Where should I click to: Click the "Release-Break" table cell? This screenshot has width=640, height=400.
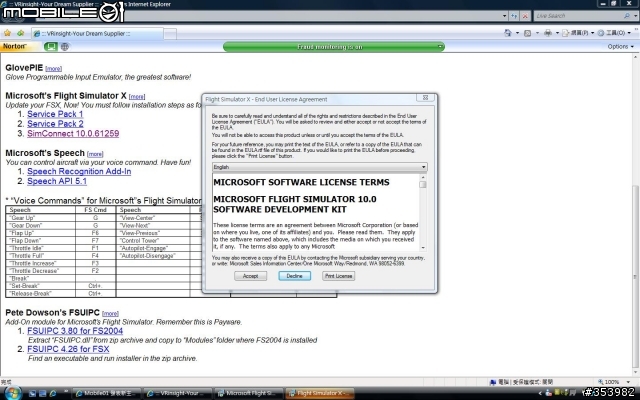click(x=40, y=293)
